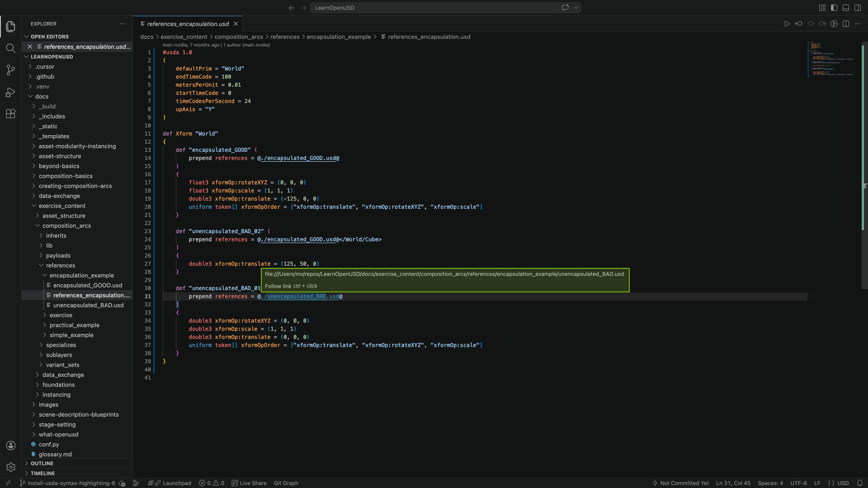868x488 pixels.
Task: Open the Explorer view in activity bar
Action: tap(11, 27)
